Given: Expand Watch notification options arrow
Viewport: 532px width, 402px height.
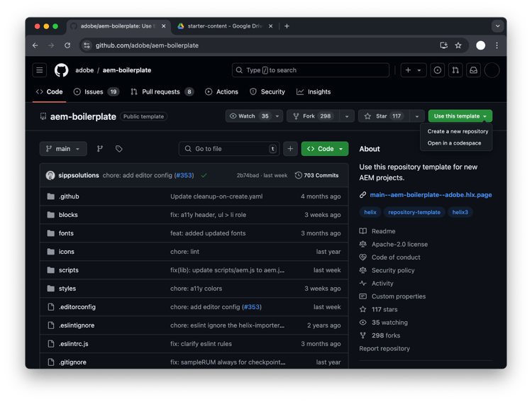Looking at the screenshot, I should coord(277,116).
